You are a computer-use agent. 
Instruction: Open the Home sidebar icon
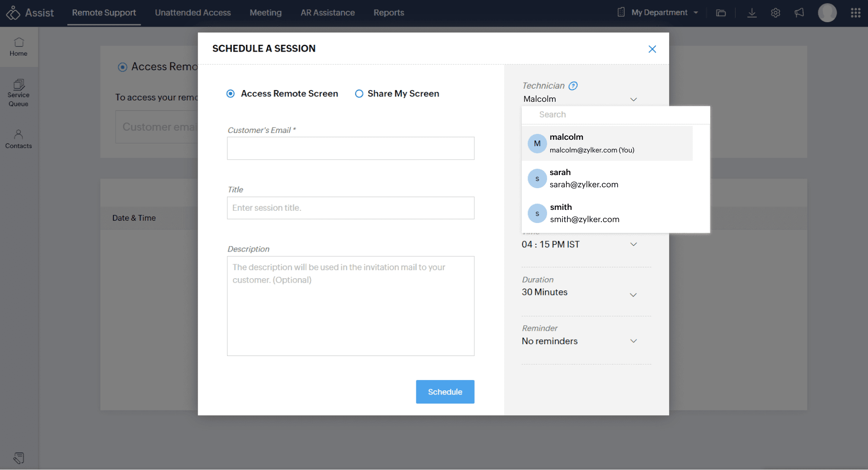[19, 47]
